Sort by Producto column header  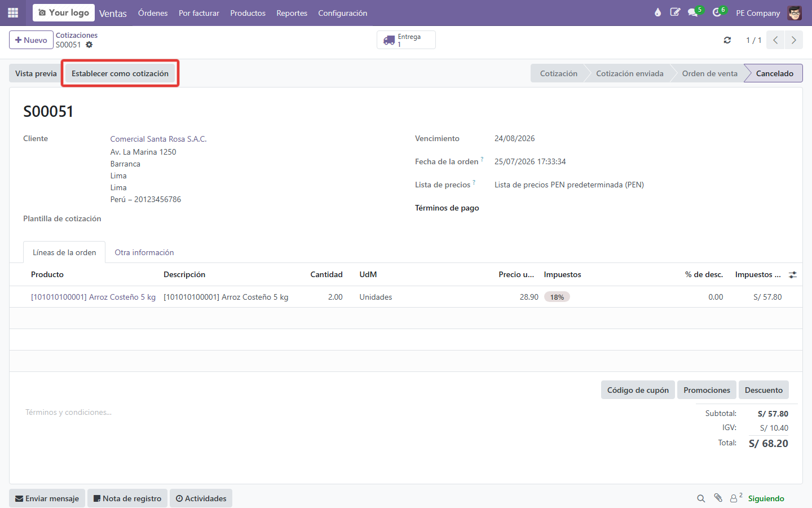(x=47, y=274)
